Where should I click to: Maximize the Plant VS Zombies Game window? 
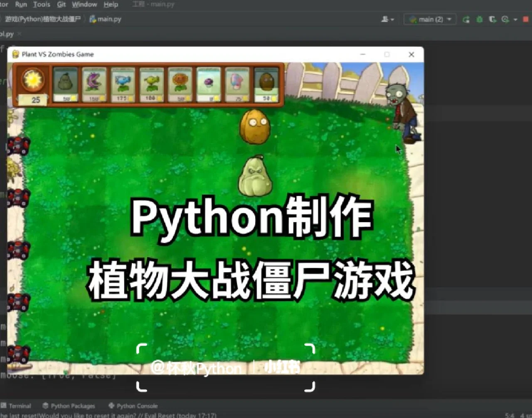tap(387, 54)
